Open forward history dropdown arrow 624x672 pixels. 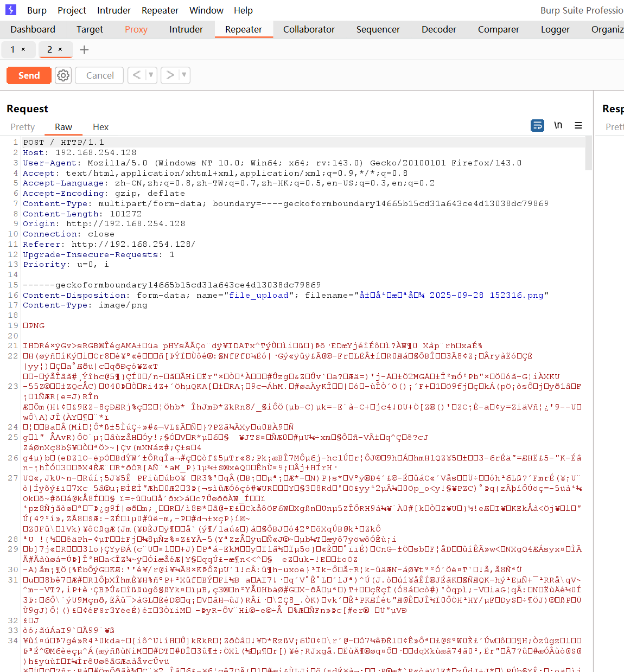coord(184,75)
